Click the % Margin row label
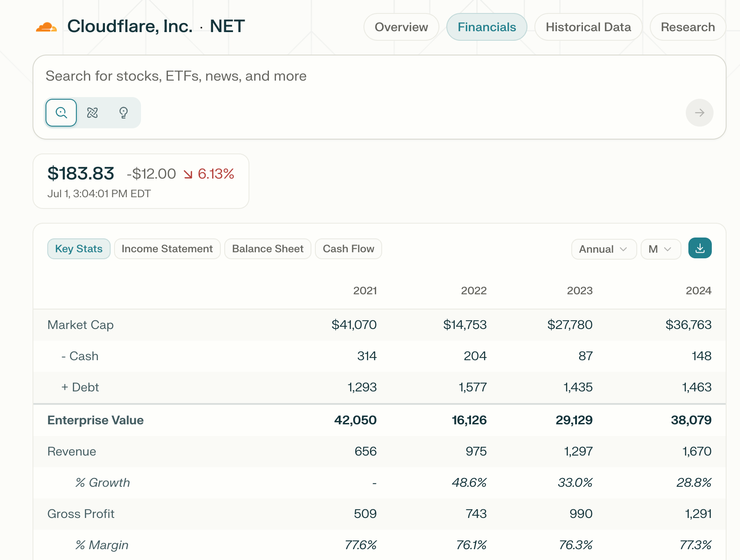Image resolution: width=740 pixels, height=560 pixels. click(102, 545)
